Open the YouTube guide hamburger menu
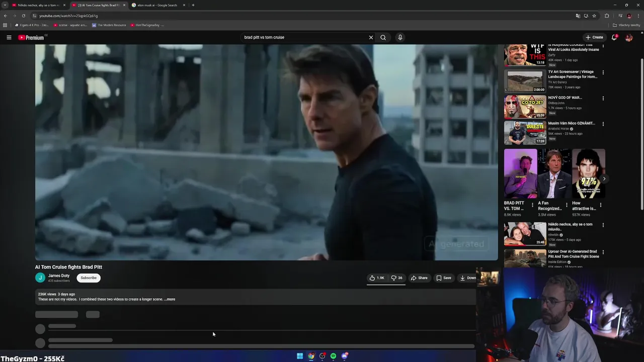The image size is (644, 362). click(x=9, y=37)
